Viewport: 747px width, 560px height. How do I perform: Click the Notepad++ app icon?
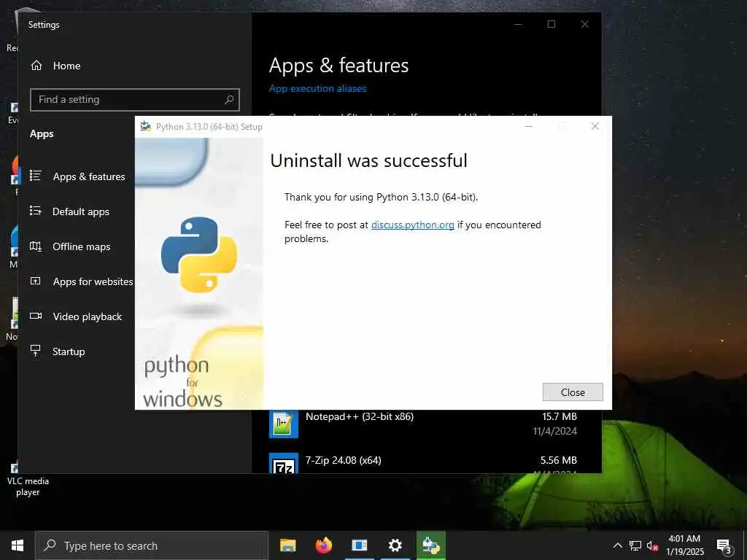(284, 424)
